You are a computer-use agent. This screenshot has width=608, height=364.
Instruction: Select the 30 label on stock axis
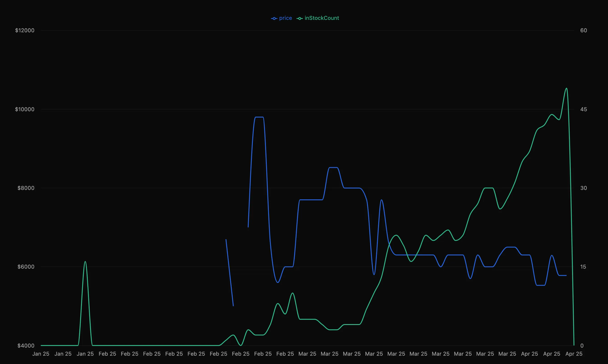(x=583, y=188)
